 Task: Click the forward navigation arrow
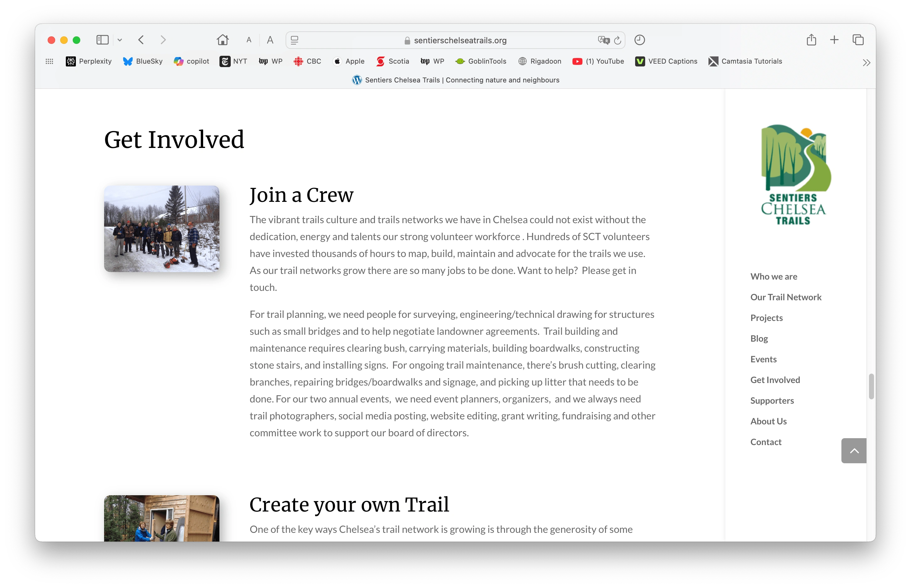[x=163, y=40]
